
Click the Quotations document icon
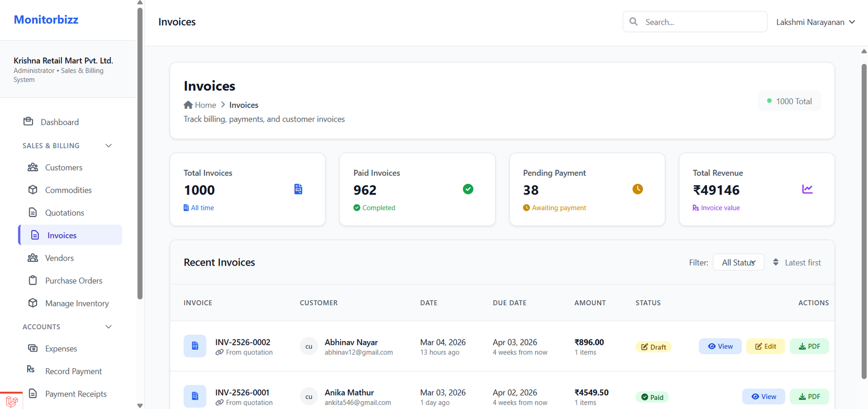[33, 212]
